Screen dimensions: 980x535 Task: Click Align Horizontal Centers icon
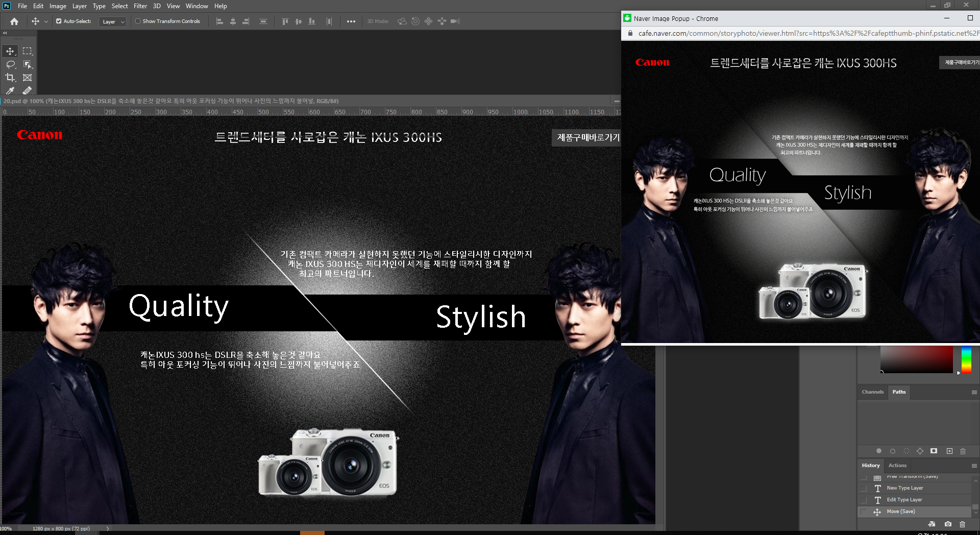pos(233,21)
